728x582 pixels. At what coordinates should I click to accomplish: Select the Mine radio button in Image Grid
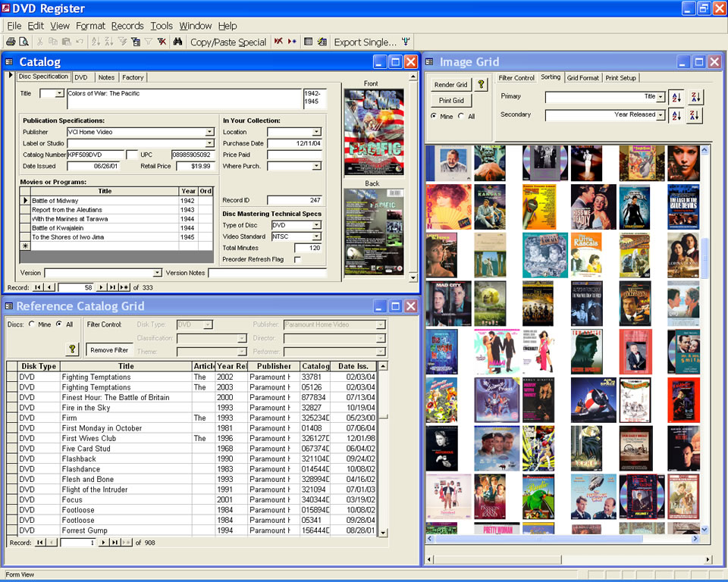click(x=434, y=116)
